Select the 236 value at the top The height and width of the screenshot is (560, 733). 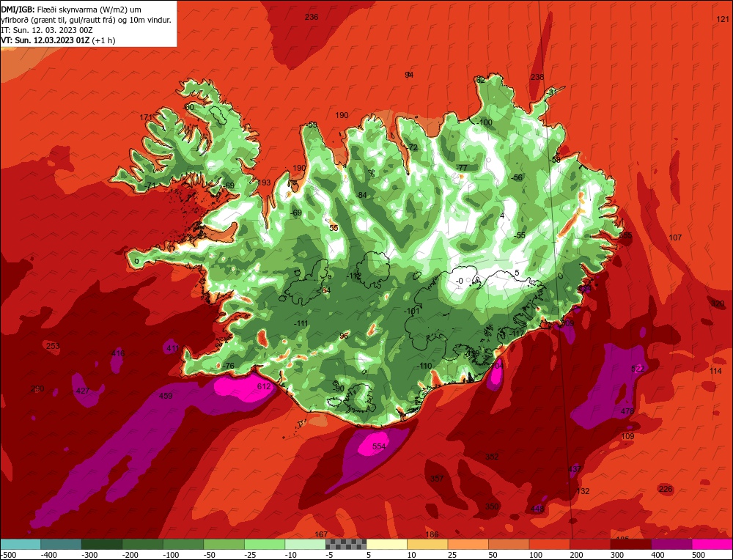(312, 17)
